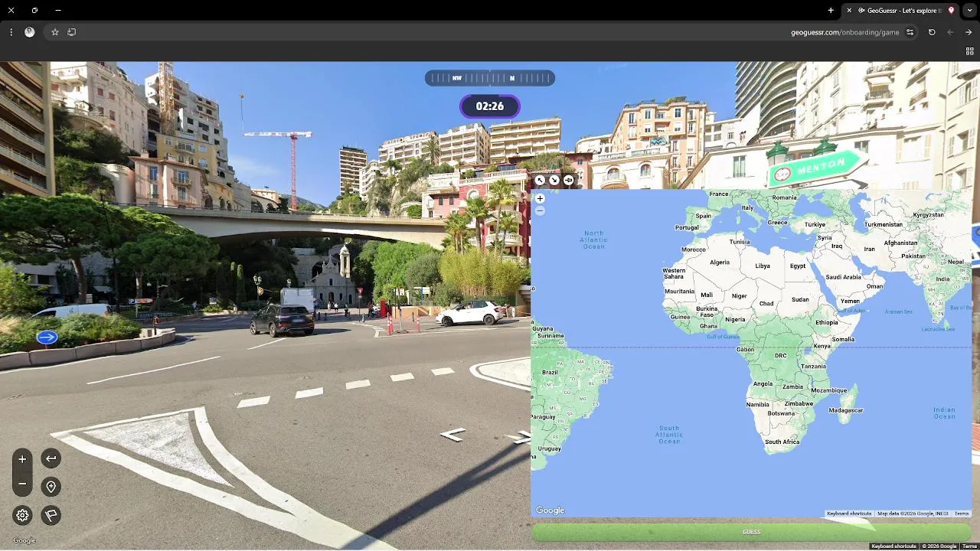Click on Italy on the map
The image size is (980, 551).
coord(748,207)
